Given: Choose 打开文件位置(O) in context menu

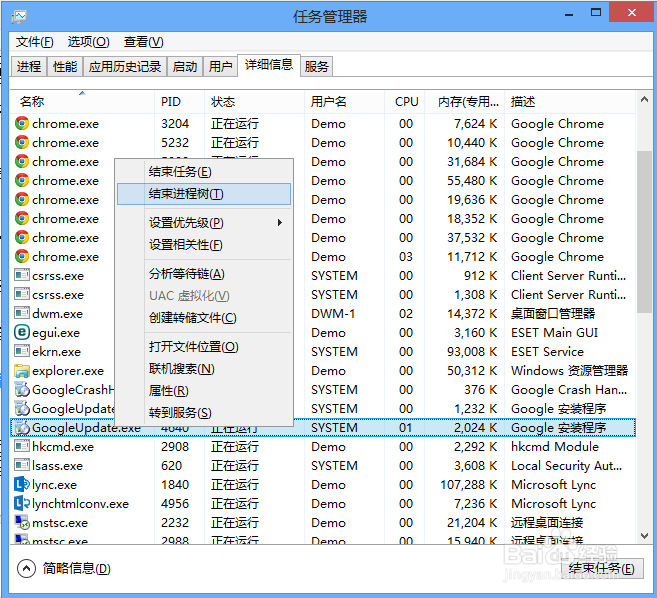Looking at the screenshot, I should pos(204,347).
